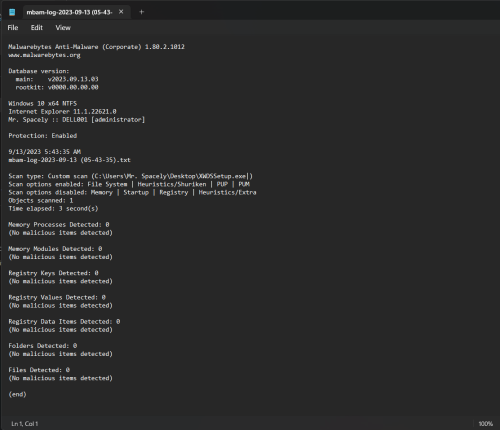Screen dimensions: 500x430
Task: Click the Time elapsed: 3 second(s) line
Action: pos(53,209)
